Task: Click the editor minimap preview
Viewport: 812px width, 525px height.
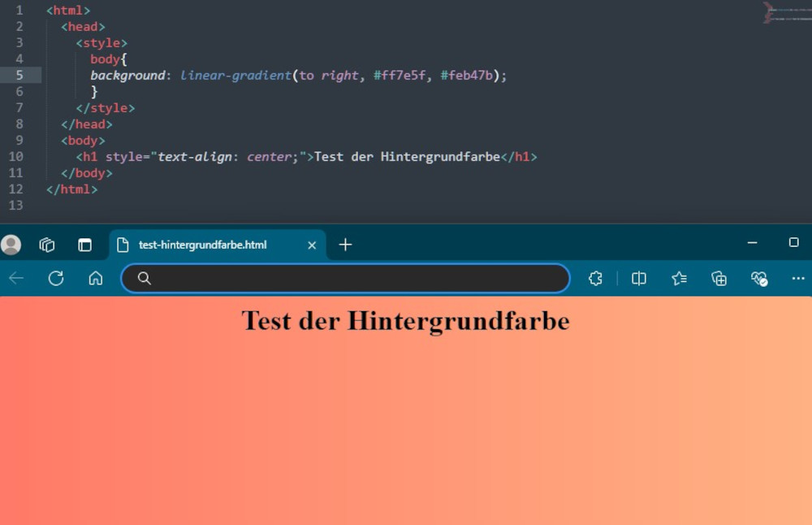Action: point(786,13)
